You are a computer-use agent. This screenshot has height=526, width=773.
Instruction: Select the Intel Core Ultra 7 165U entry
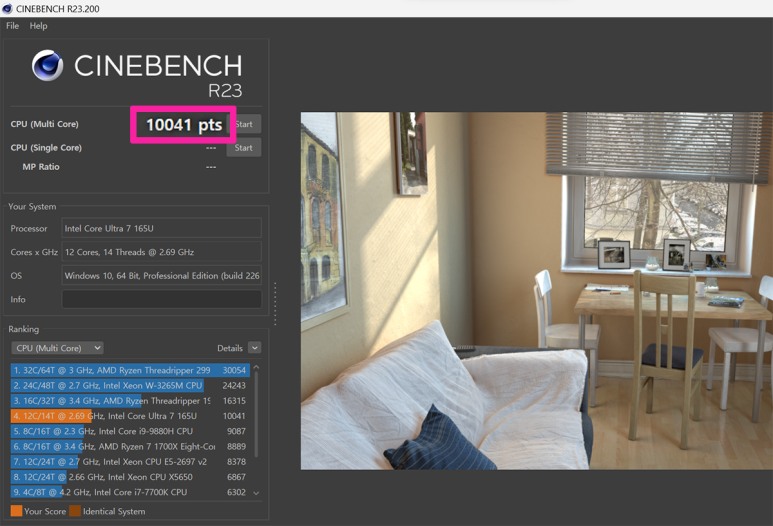[x=129, y=416]
